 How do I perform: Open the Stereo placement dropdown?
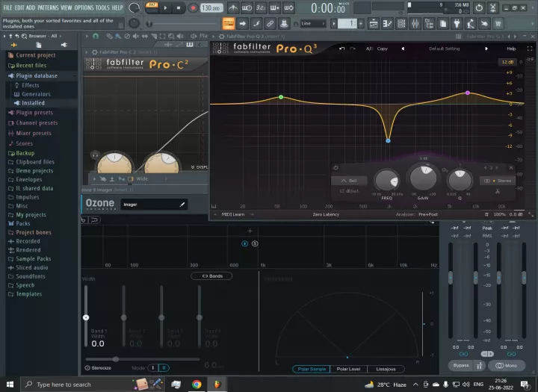(x=498, y=181)
